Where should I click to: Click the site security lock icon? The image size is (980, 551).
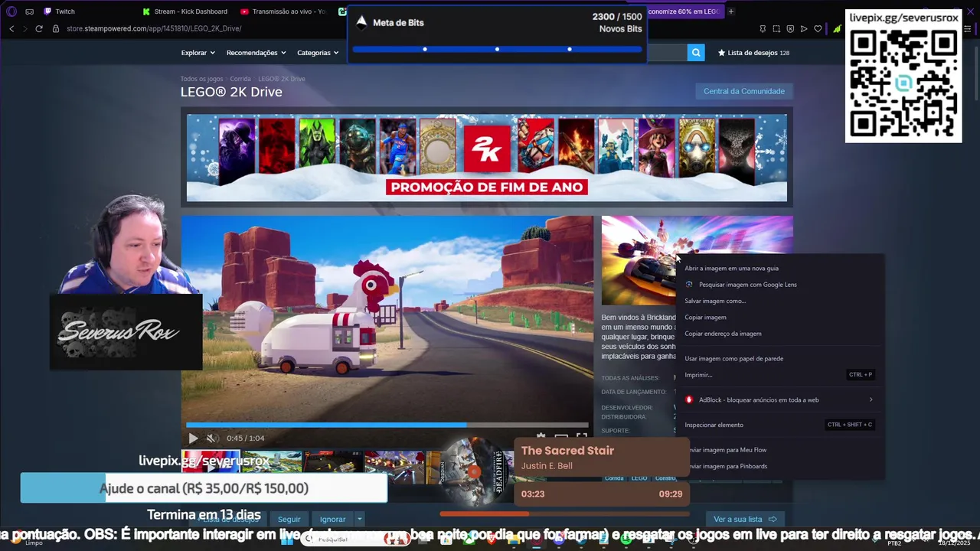[55, 28]
